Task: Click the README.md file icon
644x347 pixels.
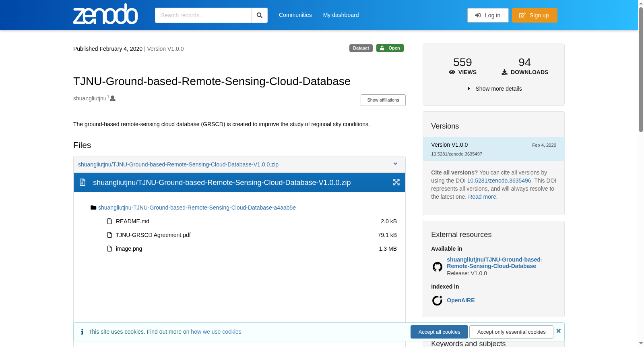Action: click(109, 221)
